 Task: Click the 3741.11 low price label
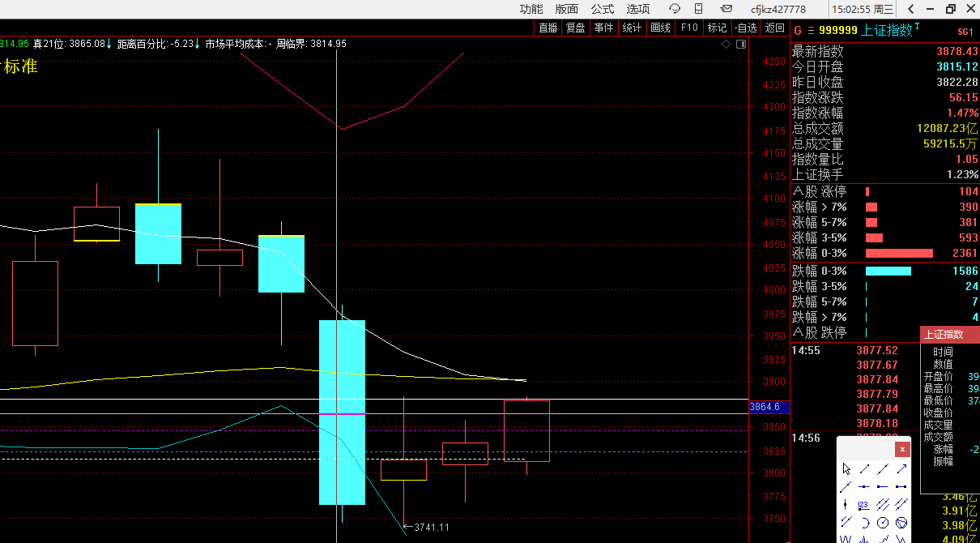click(x=431, y=527)
